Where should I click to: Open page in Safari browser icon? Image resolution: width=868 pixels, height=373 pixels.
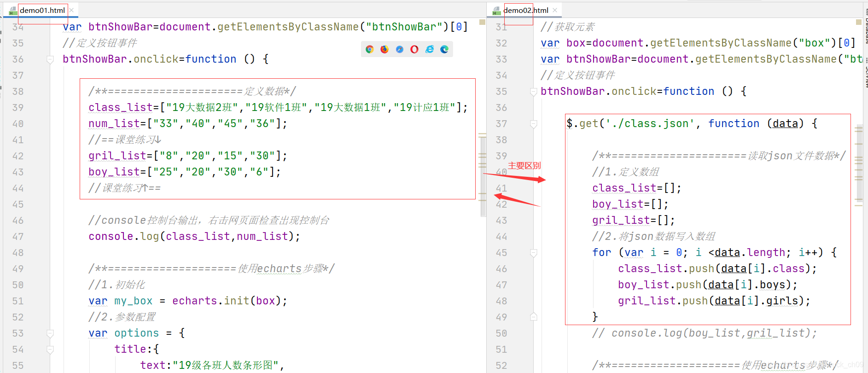click(400, 49)
